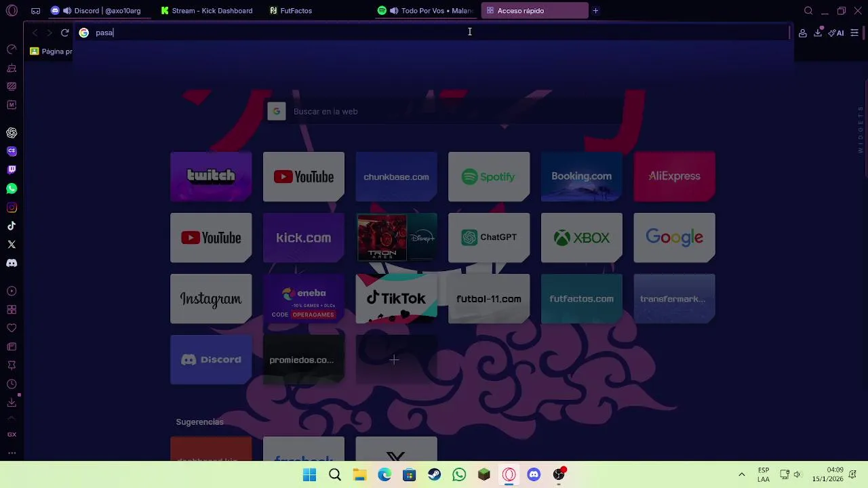Open the AliExpress speed dial tile
The width and height of the screenshot is (868, 488).
click(x=674, y=176)
